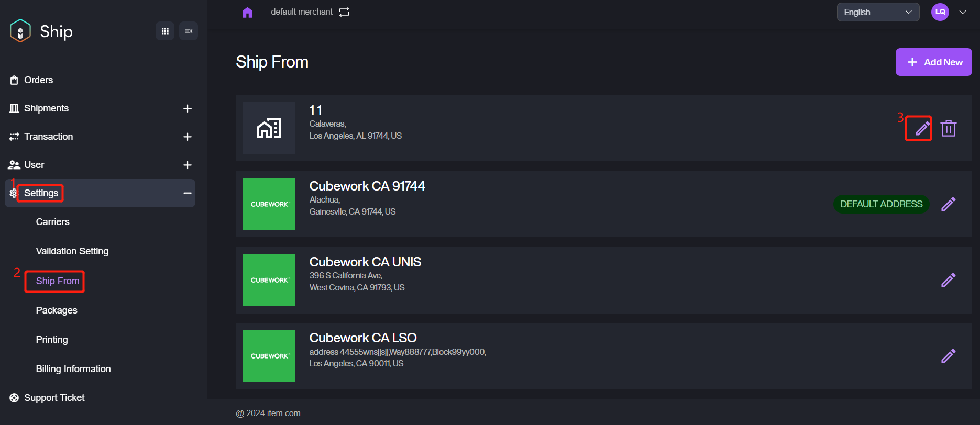The width and height of the screenshot is (980, 425).
Task: Open the apps grid icon
Action: 165,31
